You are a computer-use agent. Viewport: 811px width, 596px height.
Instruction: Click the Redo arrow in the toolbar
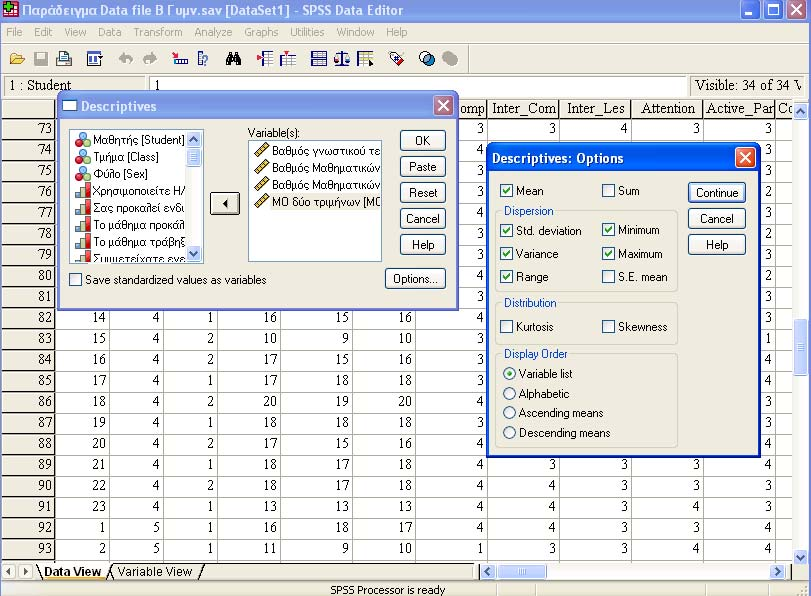tap(150, 59)
